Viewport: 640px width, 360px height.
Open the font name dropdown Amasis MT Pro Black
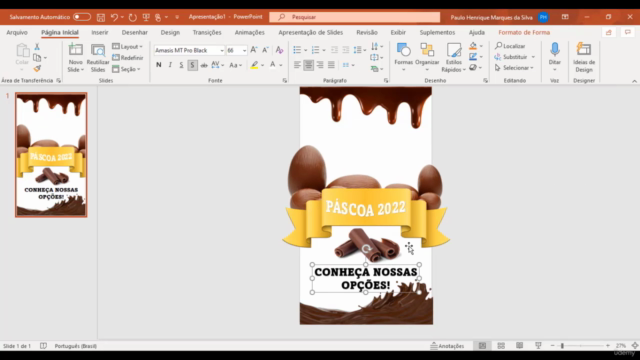(x=222, y=50)
